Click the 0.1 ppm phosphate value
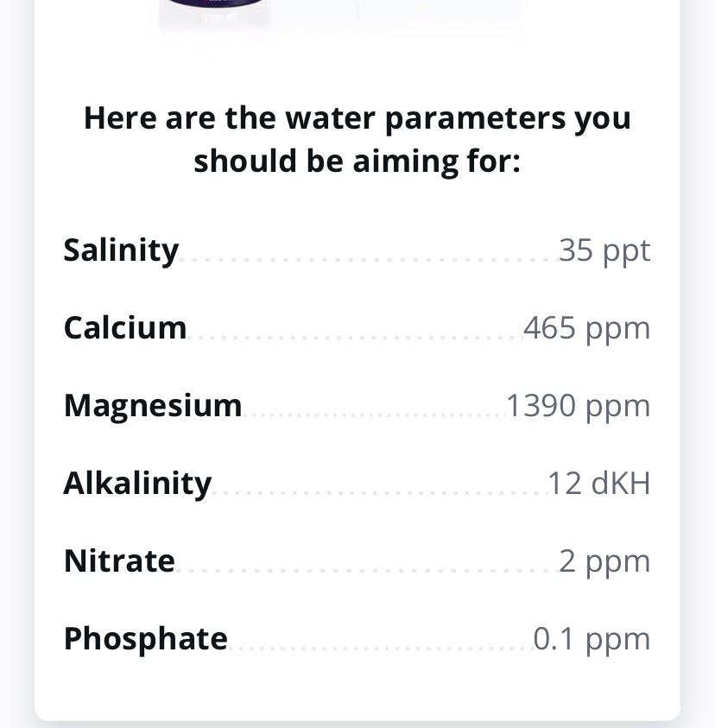Image resolution: width=715 pixels, height=728 pixels. (592, 639)
